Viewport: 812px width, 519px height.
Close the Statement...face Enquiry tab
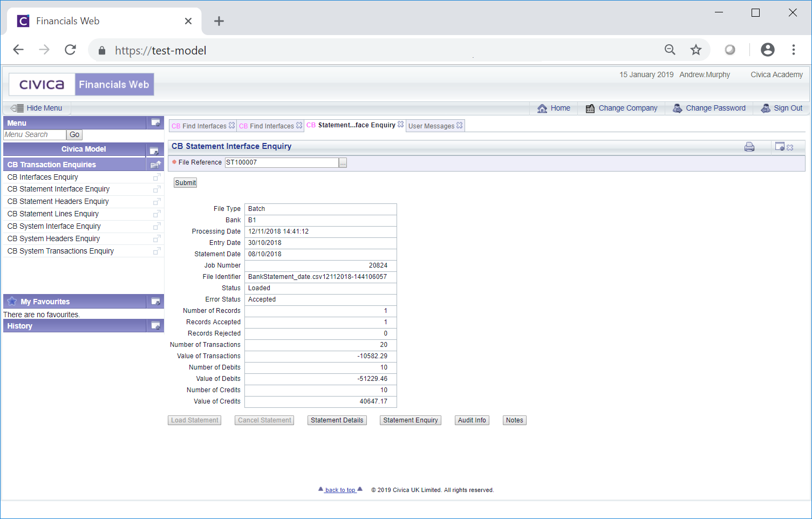[x=400, y=124]
